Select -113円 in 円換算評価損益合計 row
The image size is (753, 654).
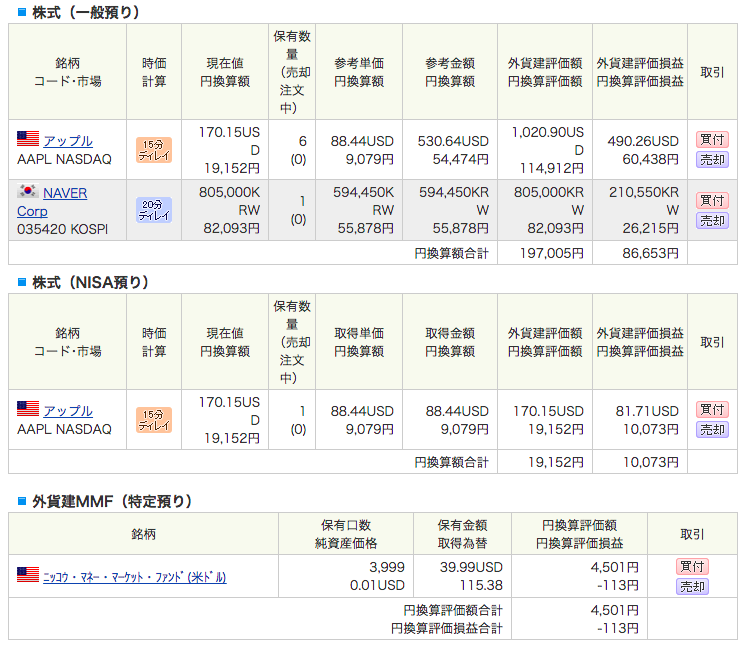618,628
